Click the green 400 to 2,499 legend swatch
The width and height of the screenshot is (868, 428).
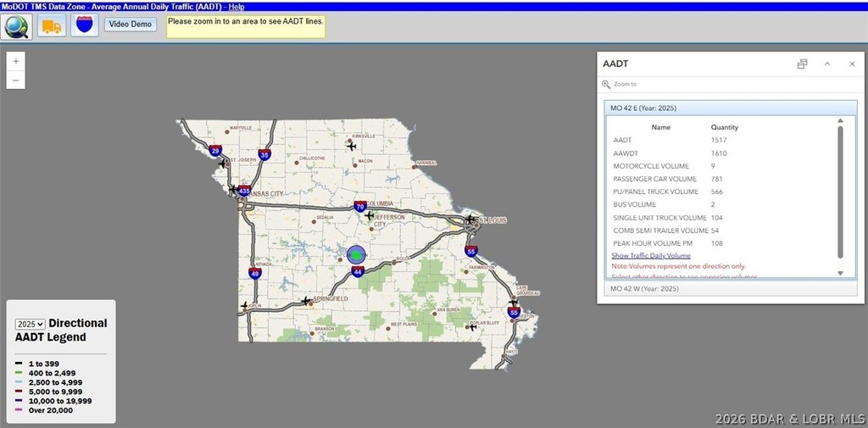[x=19, y=374]
